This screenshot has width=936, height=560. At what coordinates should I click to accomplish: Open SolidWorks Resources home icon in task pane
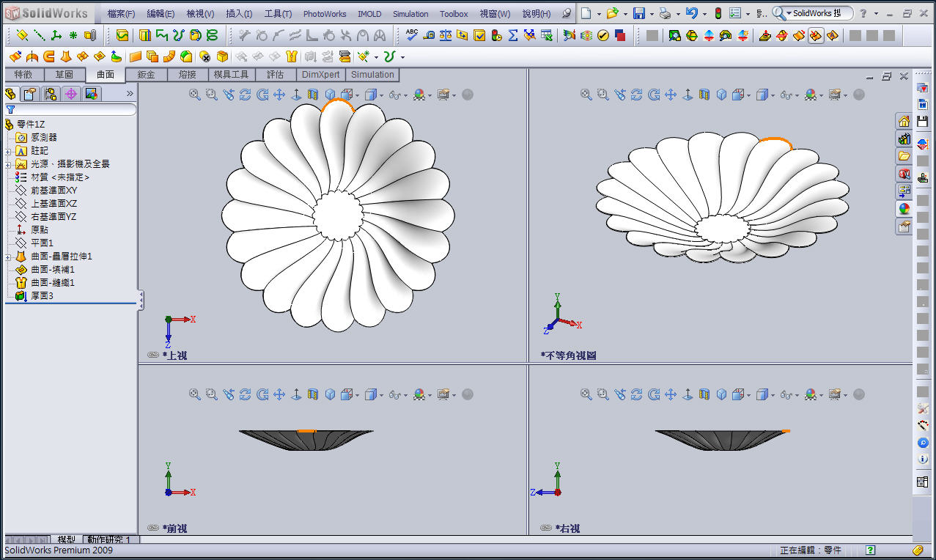pyautogui.click(x=904, y=121)
